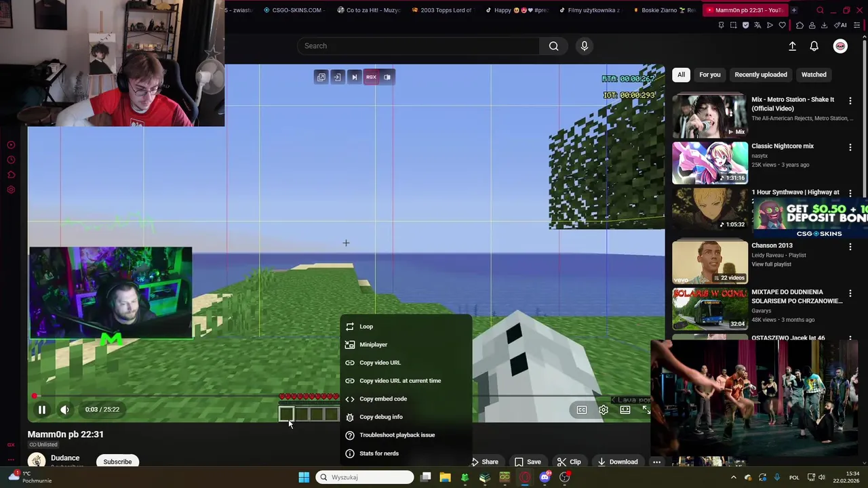This screenshot has height=488, width=868.
Task: Select Copy video URL at current time
Action: [x=406, y=381]
